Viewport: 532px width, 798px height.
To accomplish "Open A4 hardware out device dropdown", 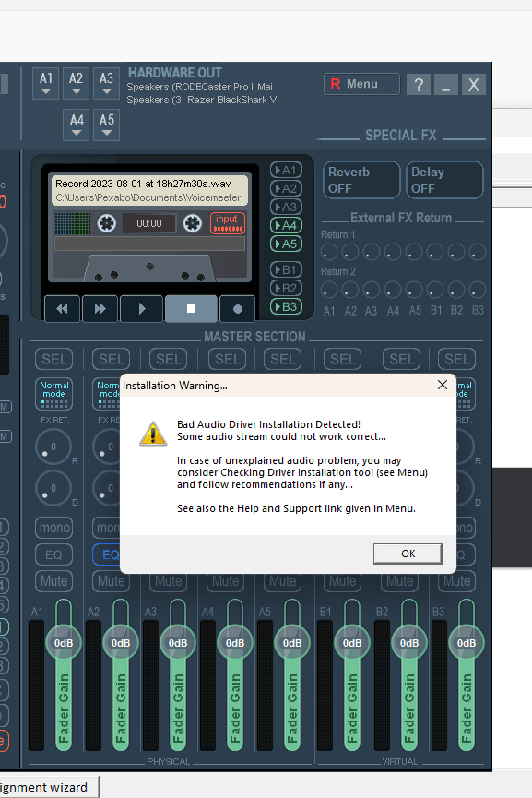I will 77,125.
